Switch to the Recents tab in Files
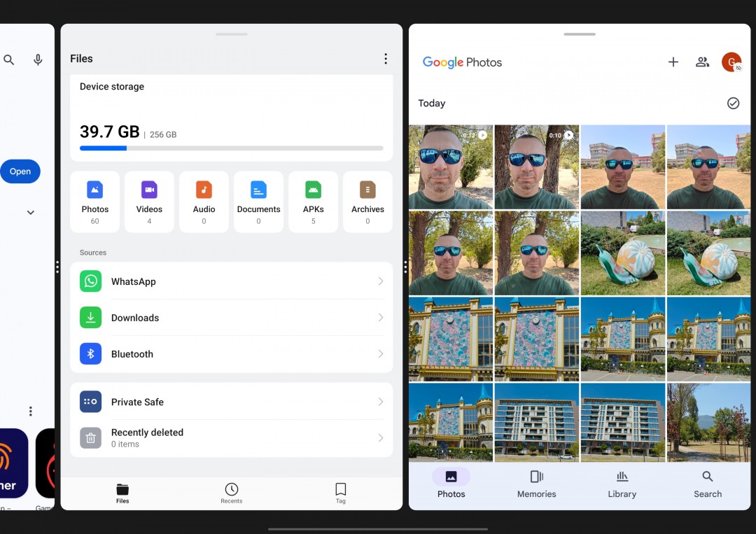The image size is (756, 534). click(231, 493)
